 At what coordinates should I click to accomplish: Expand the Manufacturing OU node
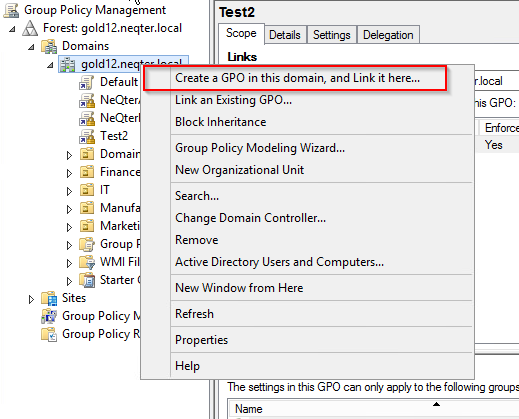point(69,209)
